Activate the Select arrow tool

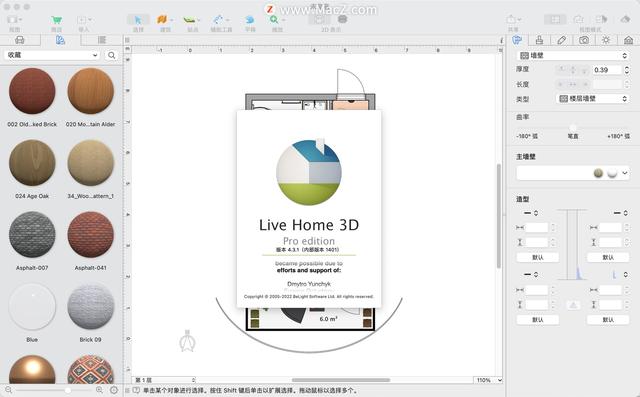pyautogui.click(x=138, y=20)
